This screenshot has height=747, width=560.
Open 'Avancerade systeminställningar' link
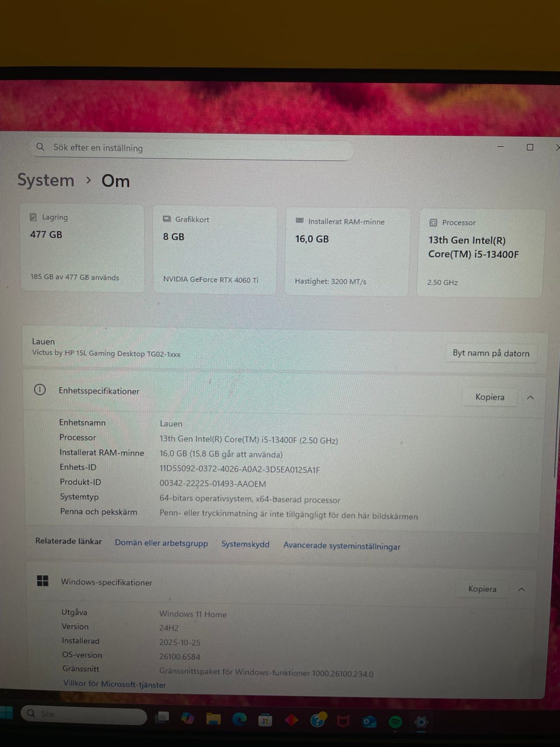coord(342,546)
